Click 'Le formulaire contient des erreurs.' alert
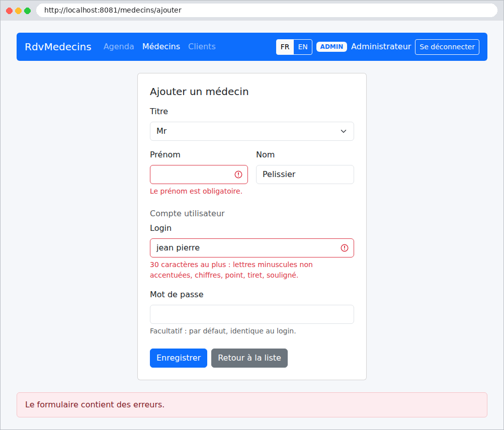504x430 pixels. (251, 405)
